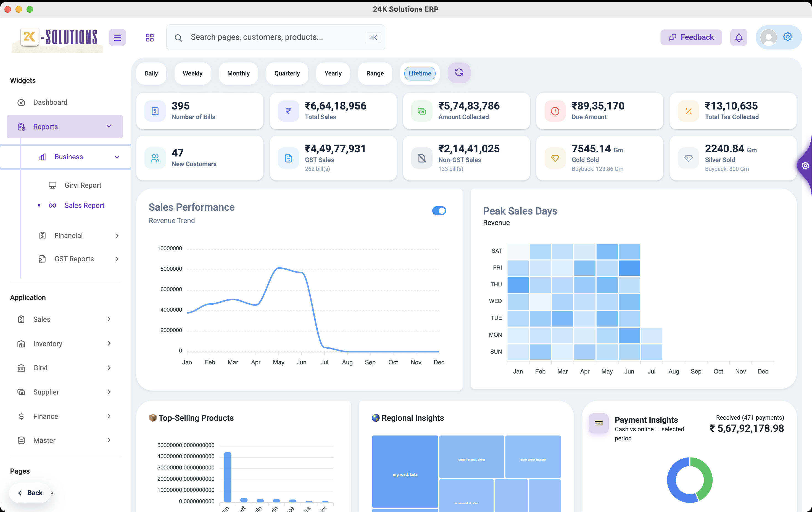This screenshot has width=812, height=512.
Task: Click the Girvi Report monitor icon
Action: coord(52,185)
